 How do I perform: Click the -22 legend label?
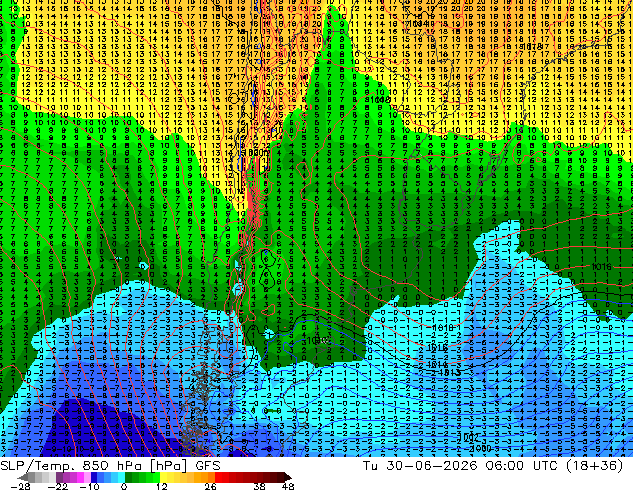pyautogui.click(x=58, y=486)
